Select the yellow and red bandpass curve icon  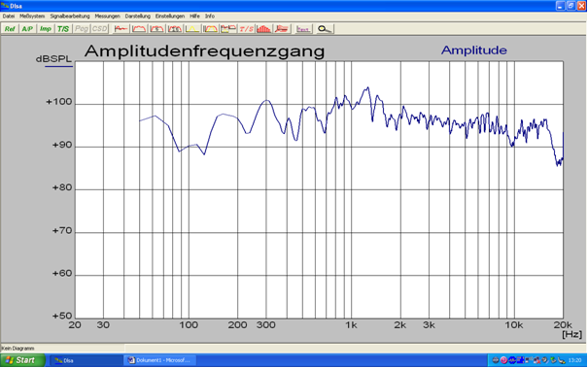pos(210,29)
